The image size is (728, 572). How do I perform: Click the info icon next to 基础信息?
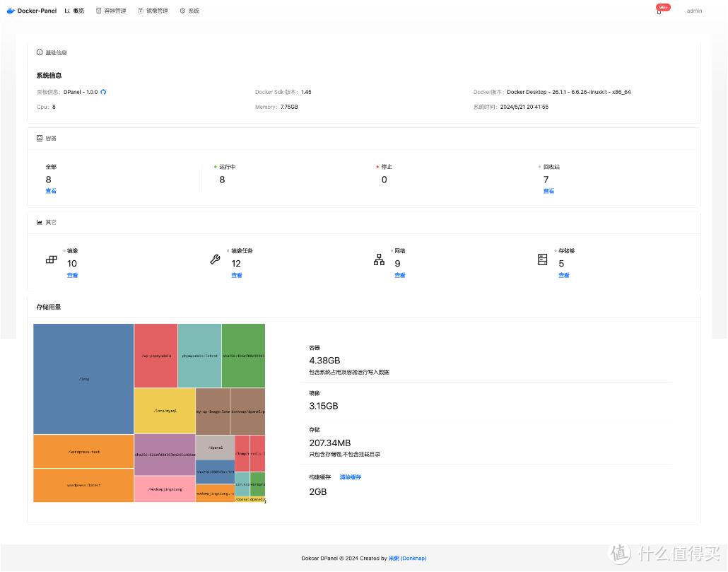40,52
